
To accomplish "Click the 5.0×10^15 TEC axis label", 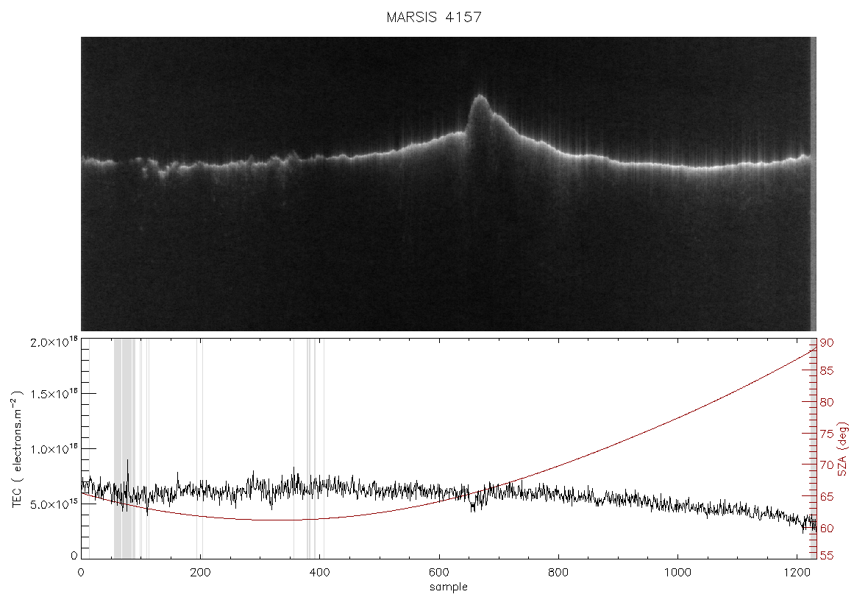I will [x=54, y=504].
